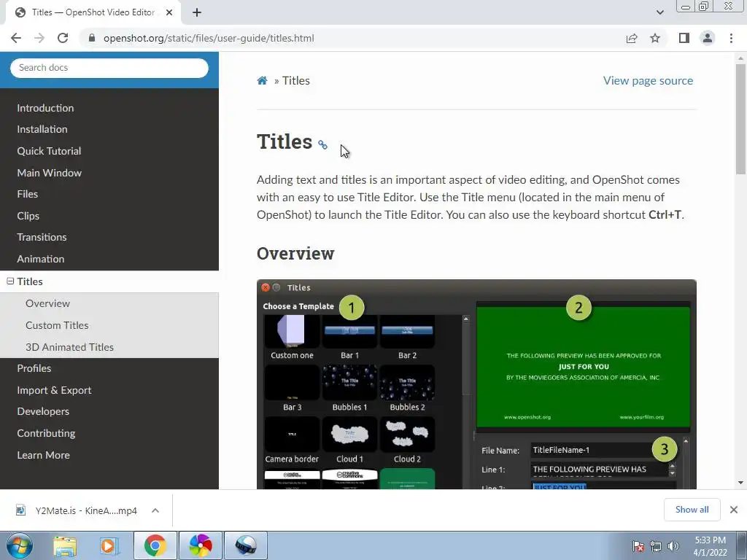Open the OpenShot taskbar icon
The height and width of the screenshot is (560, 747).
click(x=246, y=545)
